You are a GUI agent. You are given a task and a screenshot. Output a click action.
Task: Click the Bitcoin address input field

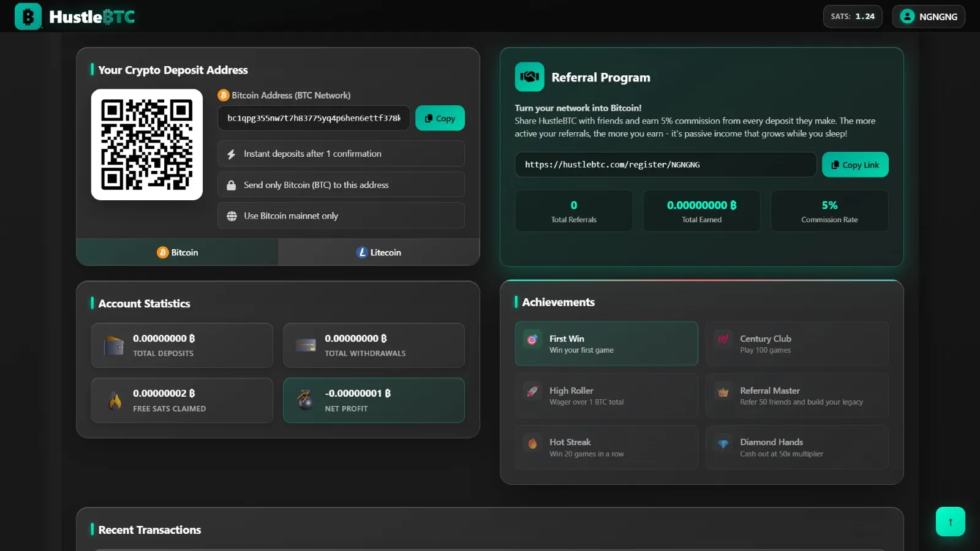click(314, 118)
